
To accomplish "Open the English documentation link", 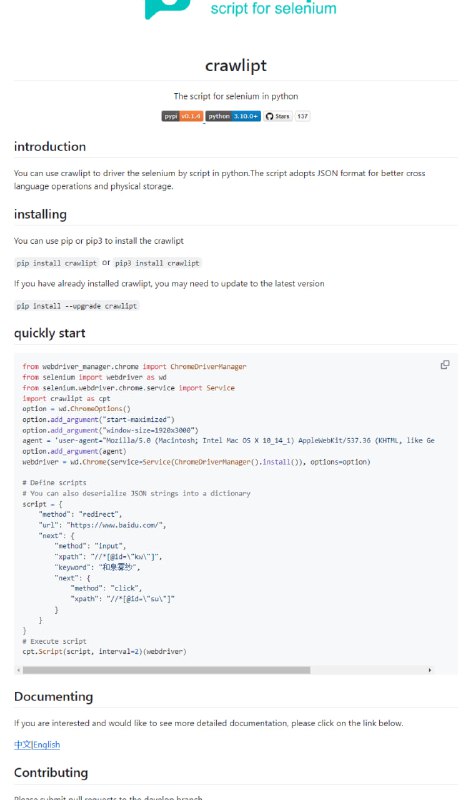I will tap(46, 745).
